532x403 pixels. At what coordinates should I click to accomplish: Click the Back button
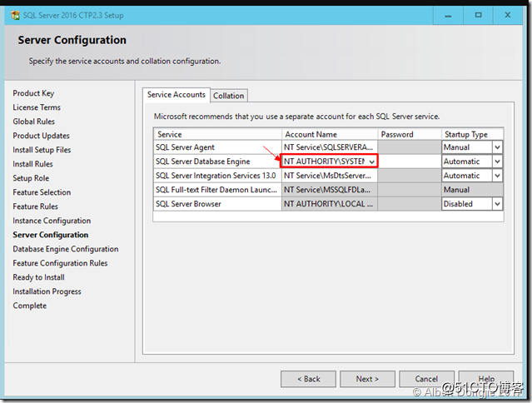click(308, 379)
